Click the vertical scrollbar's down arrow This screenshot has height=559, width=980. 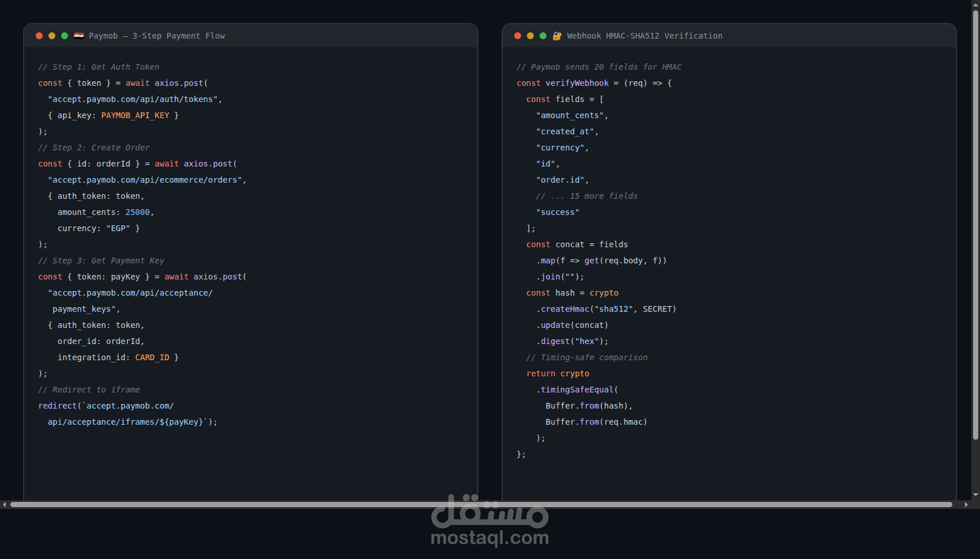point(975,494)
